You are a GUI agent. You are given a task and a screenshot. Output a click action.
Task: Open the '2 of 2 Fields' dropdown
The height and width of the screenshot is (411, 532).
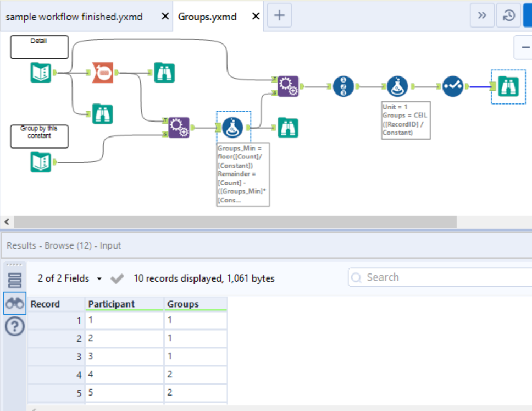click(x=69, y=278)
